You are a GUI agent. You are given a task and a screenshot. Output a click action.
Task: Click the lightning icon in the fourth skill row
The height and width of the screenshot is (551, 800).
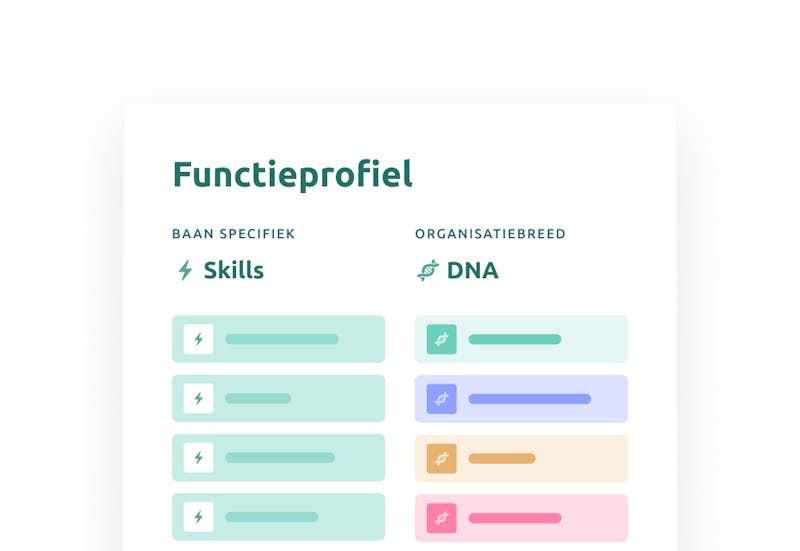pyautogui.click(x=198, y=517)
